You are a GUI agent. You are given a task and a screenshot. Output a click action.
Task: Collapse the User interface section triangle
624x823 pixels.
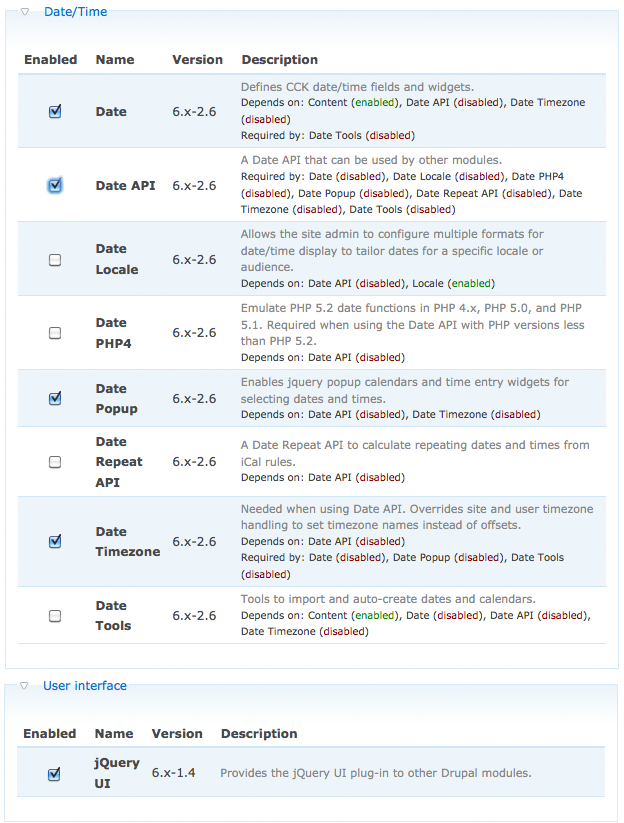click(x=25, y=686)
